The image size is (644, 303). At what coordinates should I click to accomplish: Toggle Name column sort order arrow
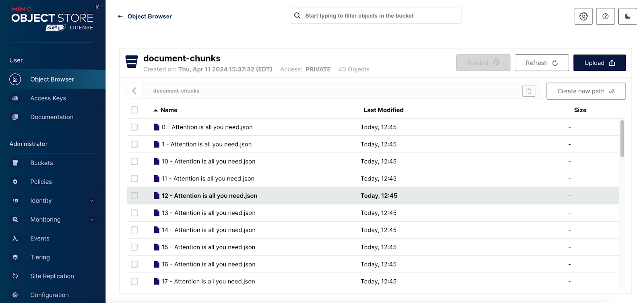click(x=156, y=110)
